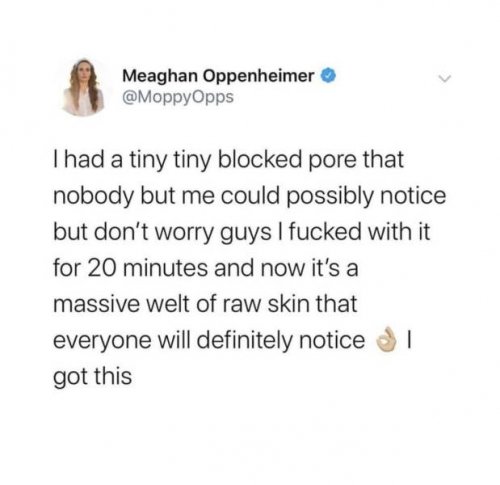Screen dimensions: 500x485
Task: Click the display name Meaghan Oppenheimer
Action: [x=218, y=76]
